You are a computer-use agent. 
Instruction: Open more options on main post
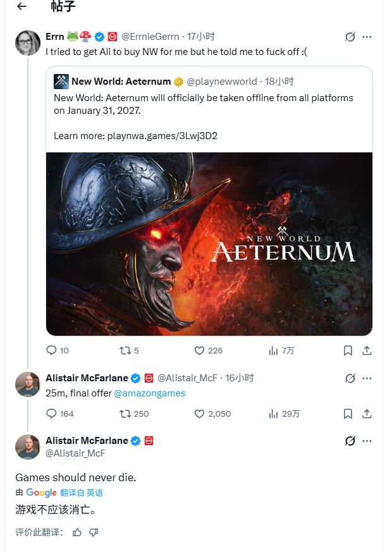[367, 441]
